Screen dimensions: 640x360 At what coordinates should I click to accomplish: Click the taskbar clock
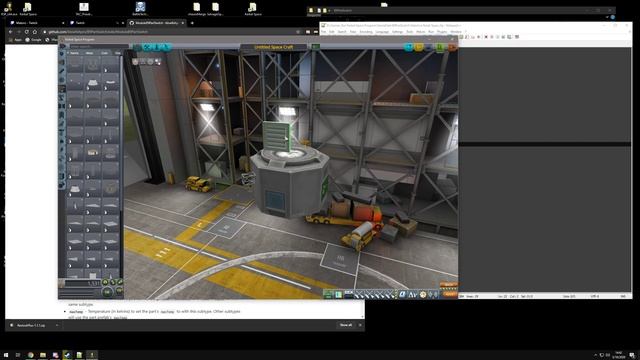(618, 354)
